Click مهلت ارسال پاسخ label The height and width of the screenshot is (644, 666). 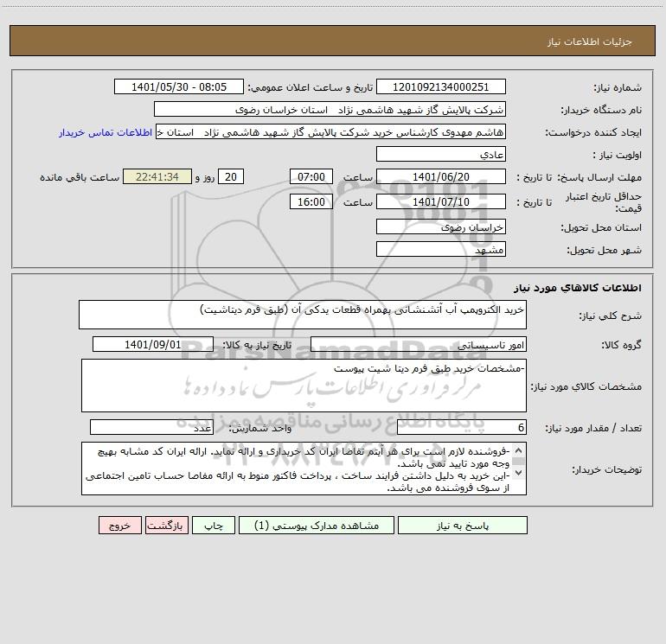pos(599,177)
